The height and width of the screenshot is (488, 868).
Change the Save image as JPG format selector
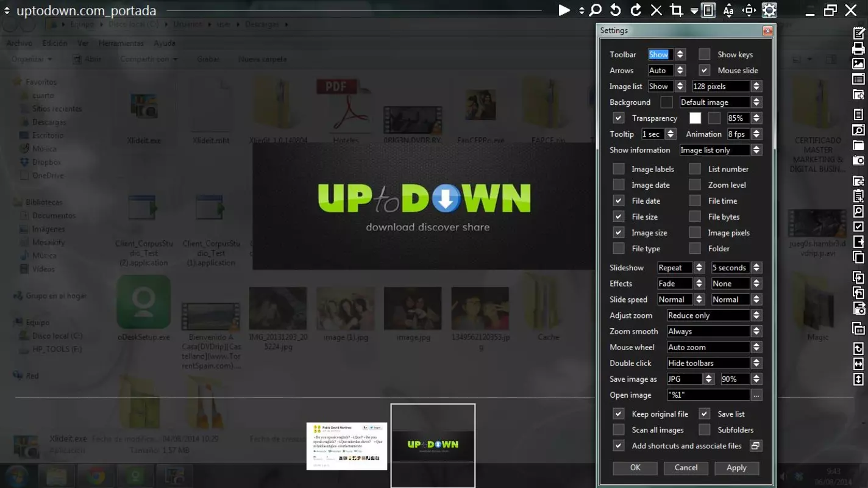point(708,379)
